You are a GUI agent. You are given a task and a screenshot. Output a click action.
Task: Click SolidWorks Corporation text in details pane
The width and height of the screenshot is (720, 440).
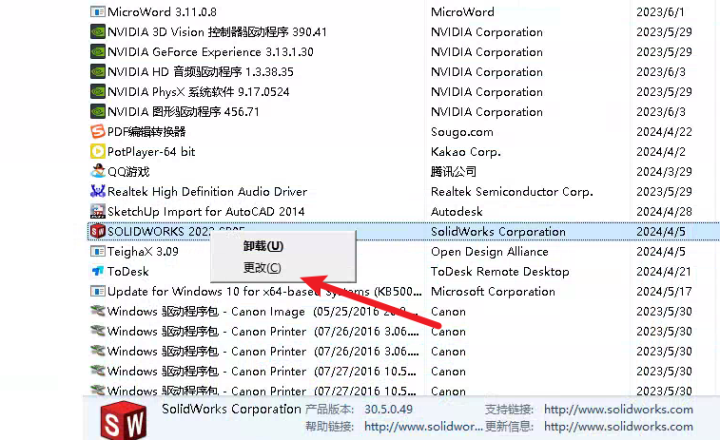point(231,409)
